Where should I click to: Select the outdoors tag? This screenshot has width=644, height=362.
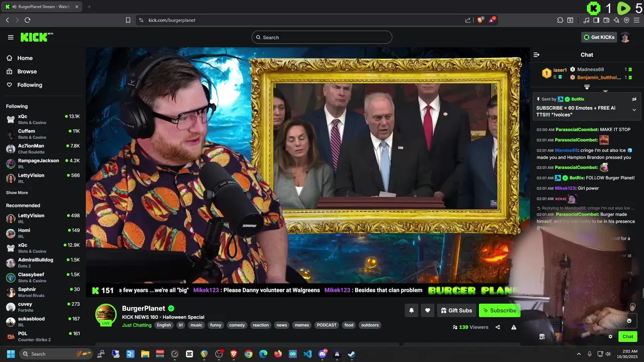(370, 325)
